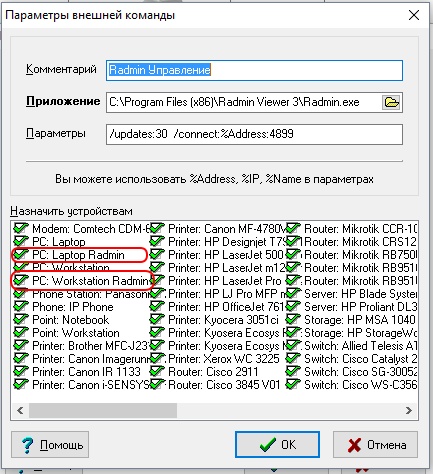Open the browse folder icon for Приложение
The image size is (433, 474).
coord(391,102)
